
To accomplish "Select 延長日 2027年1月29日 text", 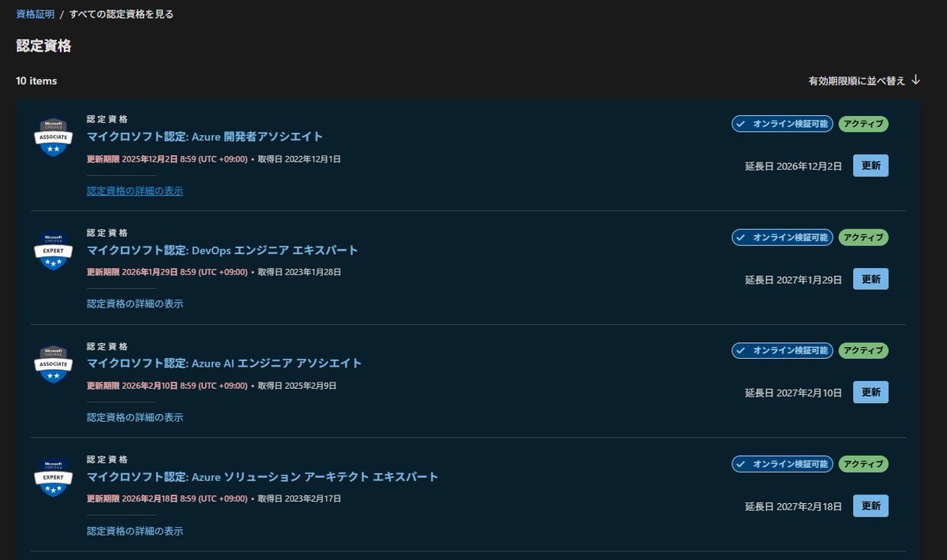I will pos(794,280).
